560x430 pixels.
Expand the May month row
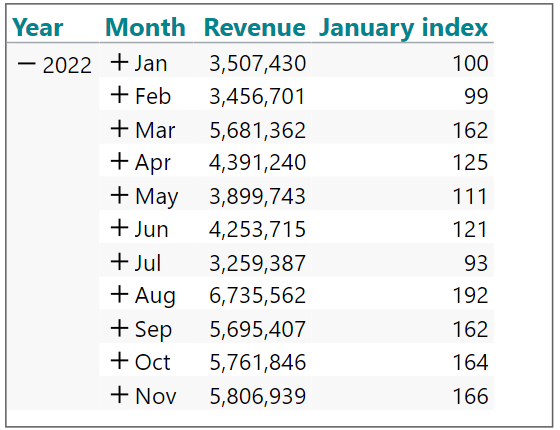click(119, 195)
